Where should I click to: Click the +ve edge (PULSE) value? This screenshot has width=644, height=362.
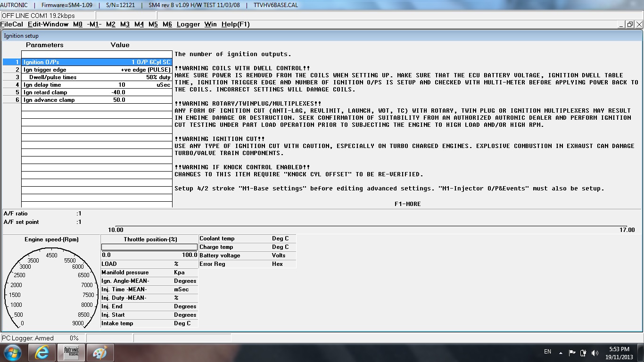(x=146, y=70)
